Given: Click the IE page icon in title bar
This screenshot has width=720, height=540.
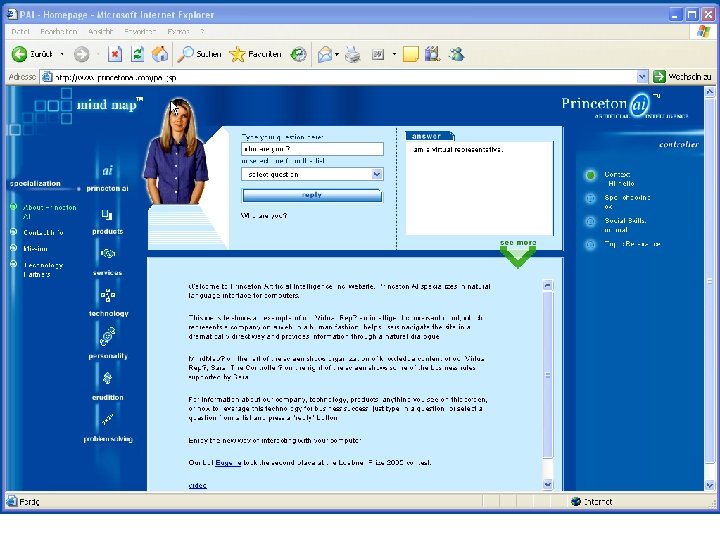Looking at the screenshot, I should click(12, 14).
